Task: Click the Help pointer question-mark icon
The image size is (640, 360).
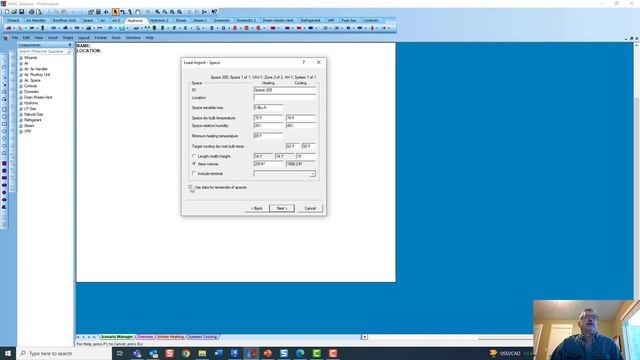Action: point(214,12)
